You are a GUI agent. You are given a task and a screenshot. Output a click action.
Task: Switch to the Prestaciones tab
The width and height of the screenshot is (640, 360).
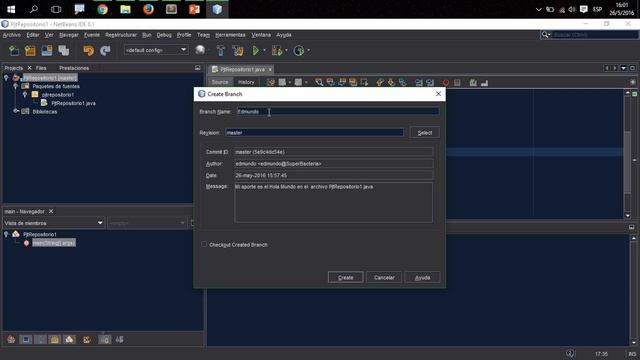[74, 68]
